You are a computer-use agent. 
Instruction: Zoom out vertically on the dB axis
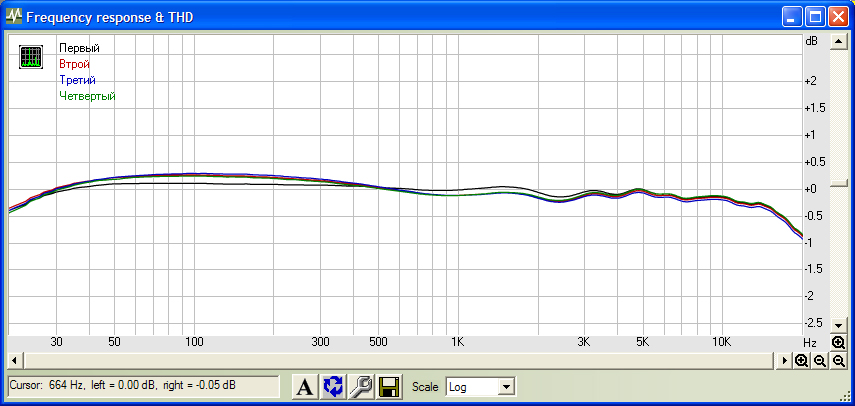click(838, 360)
